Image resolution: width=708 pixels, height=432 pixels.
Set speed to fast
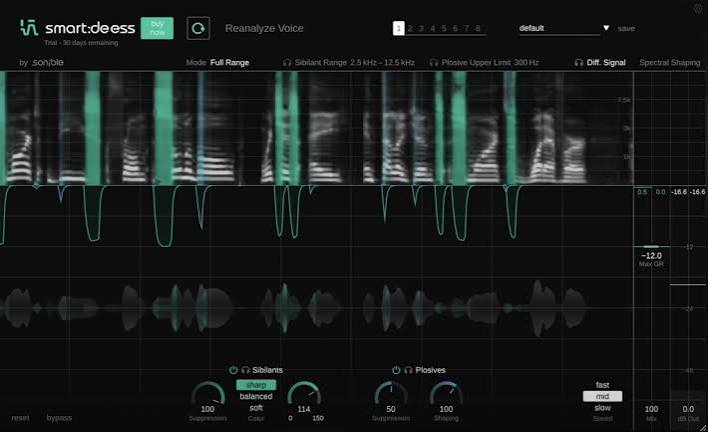[x=602, y=385]
